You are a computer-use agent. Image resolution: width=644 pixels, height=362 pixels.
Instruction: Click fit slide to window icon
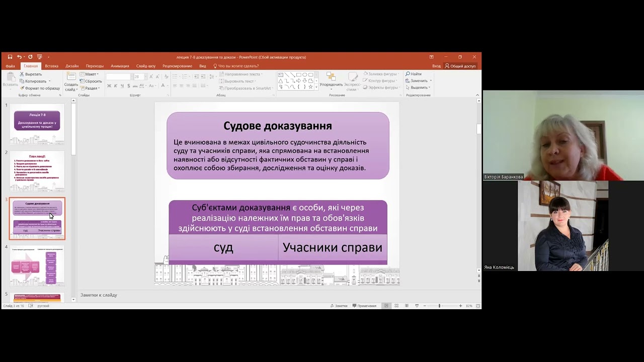pyautogui.click(x=478, y=306)
